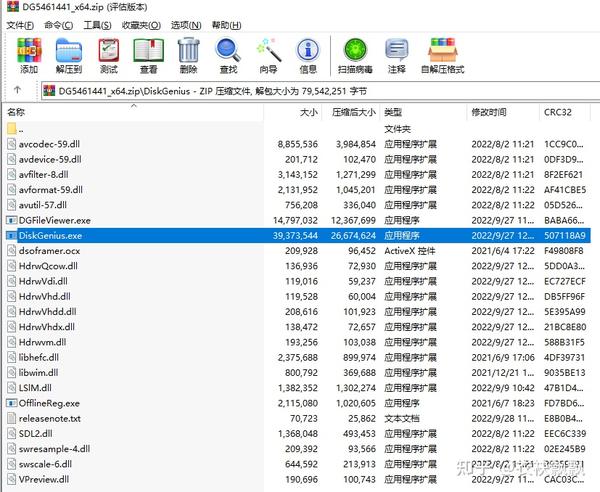Select LSIM.dll file
This screenshot has height=492, width=600.
pyautogui.click(x=35, y=388)
